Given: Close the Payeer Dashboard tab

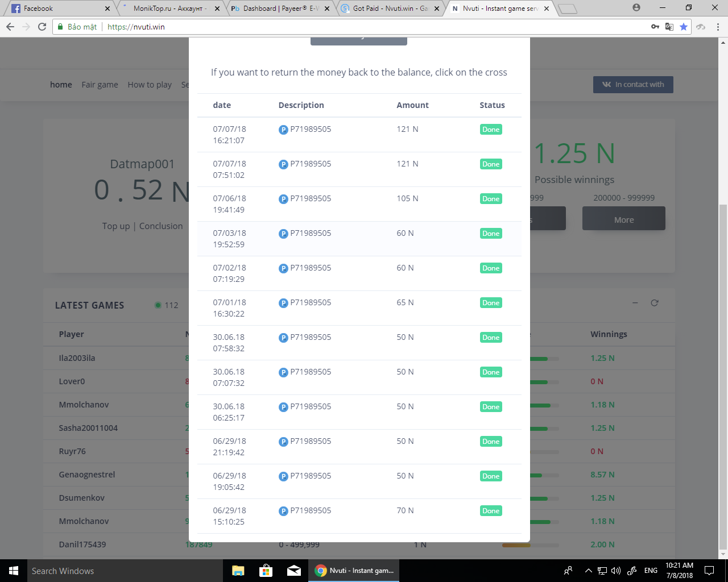Looking at the screenshot, I should [x=327, y=9].
